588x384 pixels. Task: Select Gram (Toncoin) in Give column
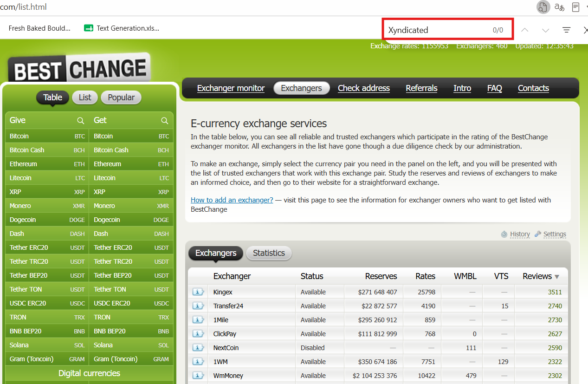click(47, 359)
